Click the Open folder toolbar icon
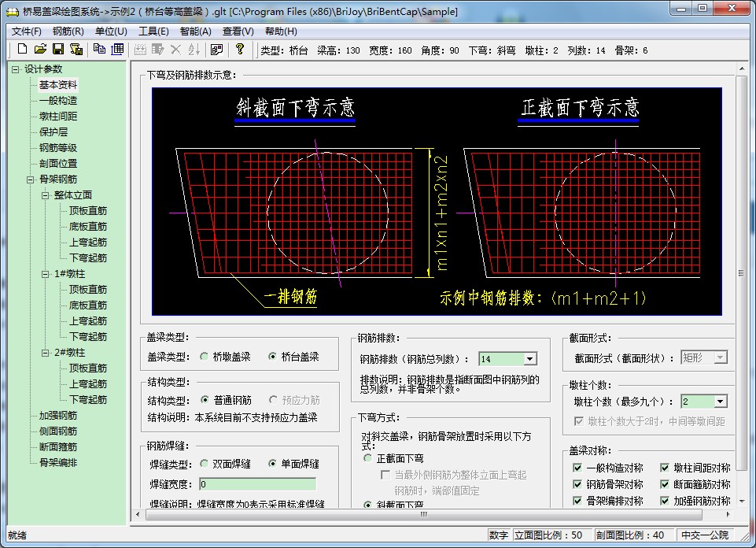Viewport: 756px width, 548px height. 40,50
